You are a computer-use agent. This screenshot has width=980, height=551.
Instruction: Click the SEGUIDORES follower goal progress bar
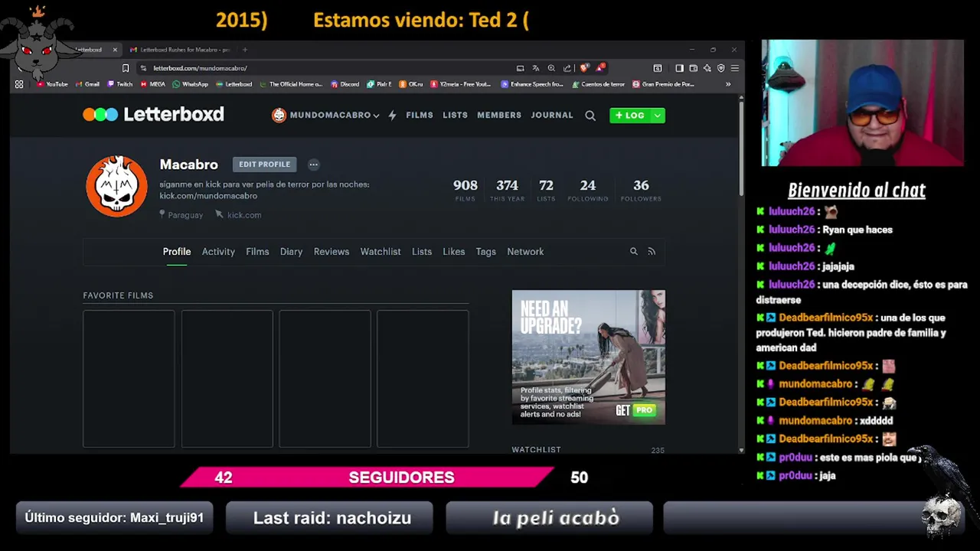[366, 477]
